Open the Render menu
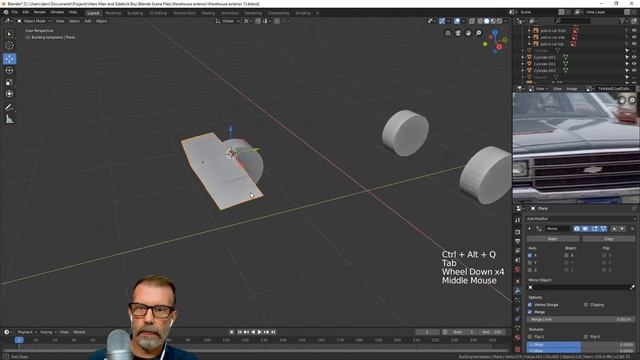This screenshot has height=360, width=640. (40, 12)
